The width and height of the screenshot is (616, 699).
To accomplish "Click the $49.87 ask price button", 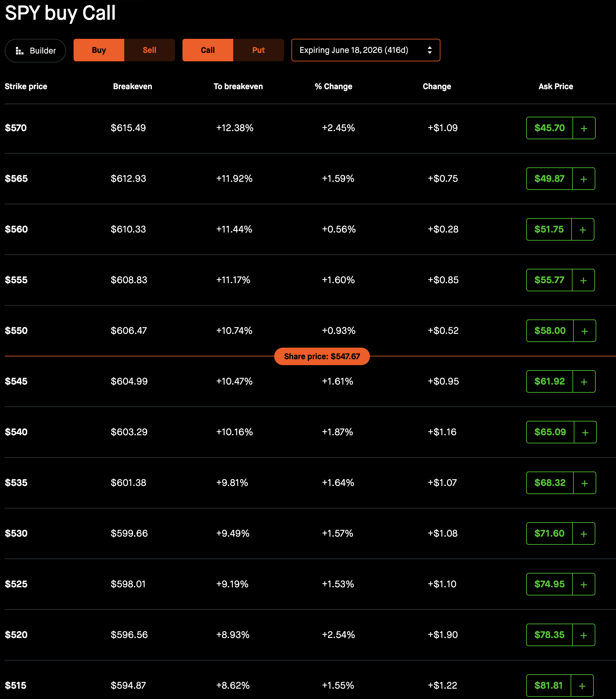I will (549, 179).
